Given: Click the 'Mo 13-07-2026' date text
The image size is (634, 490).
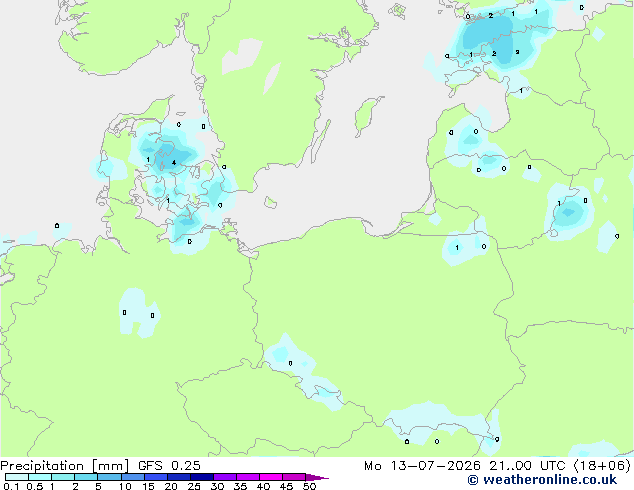Looking at the screenshot, I should coord(422,466).
